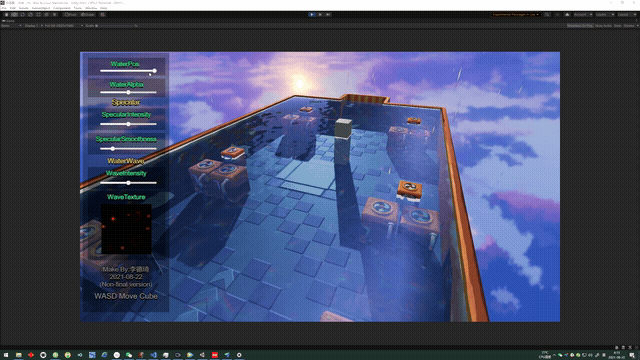This screenshot has height=360, width=640.
Task: Expand the Layers dropdown
Action: tap(604, 15)
